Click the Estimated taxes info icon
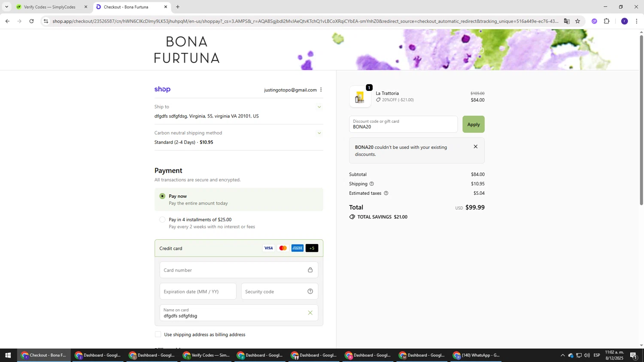The width and height of the screenshot is (644, 362). (x=386, y=193)
